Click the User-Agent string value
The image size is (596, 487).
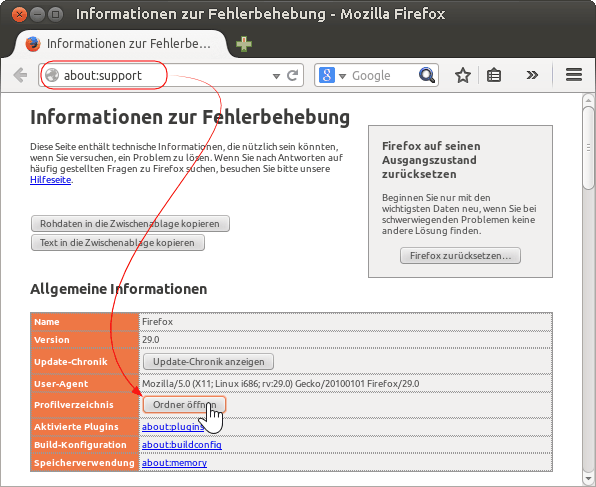click(281, 384)
